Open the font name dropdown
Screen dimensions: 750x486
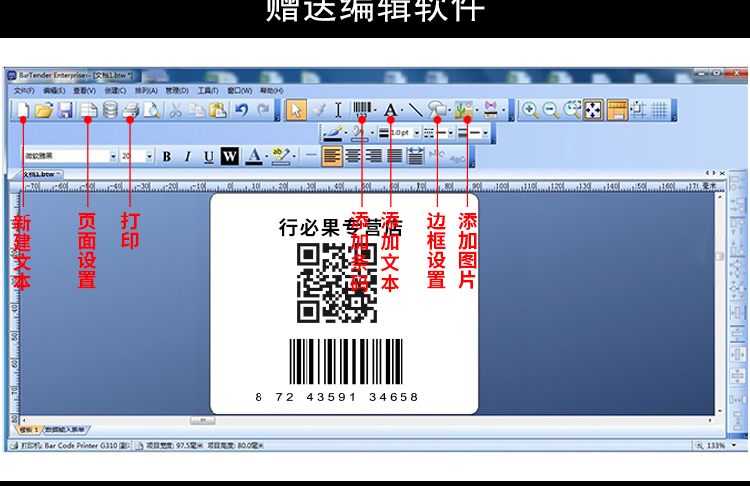113,156
